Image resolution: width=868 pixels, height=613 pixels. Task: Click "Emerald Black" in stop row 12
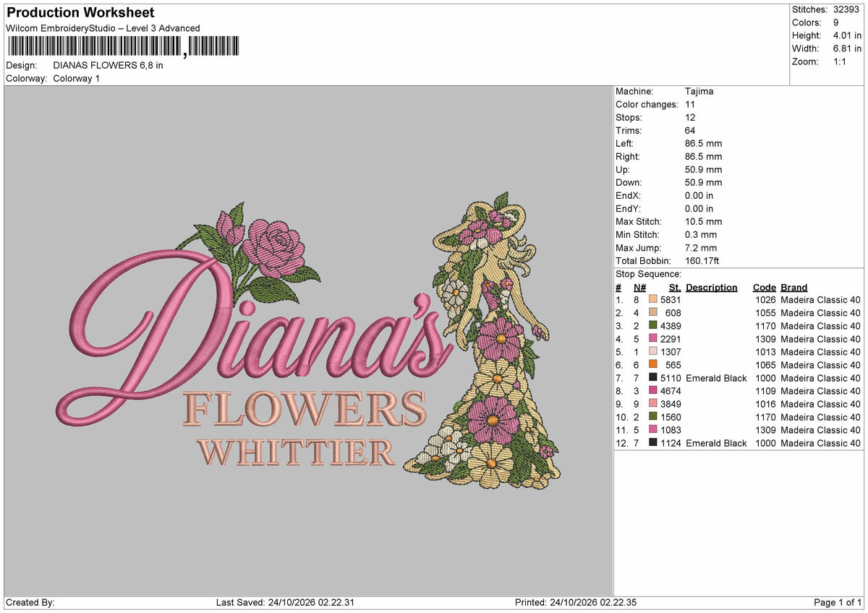click(x=716, y=443)
